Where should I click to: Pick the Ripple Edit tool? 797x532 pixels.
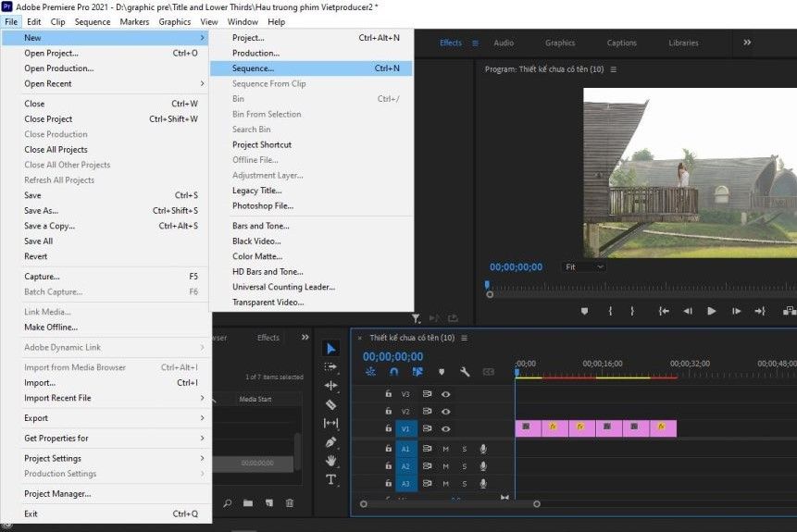(x=331, y=386)
